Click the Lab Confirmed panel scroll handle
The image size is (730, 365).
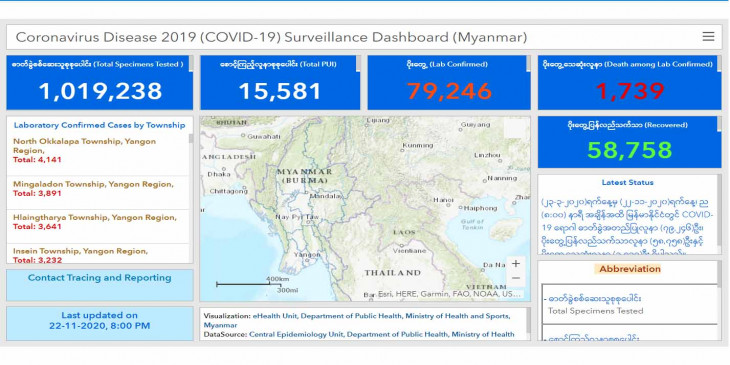528,64
